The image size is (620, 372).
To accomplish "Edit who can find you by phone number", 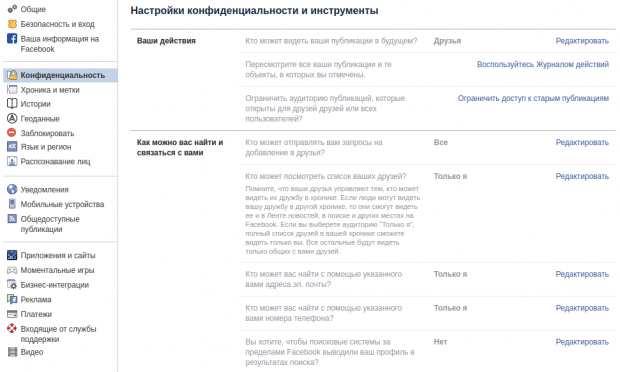I will (582, 308).
